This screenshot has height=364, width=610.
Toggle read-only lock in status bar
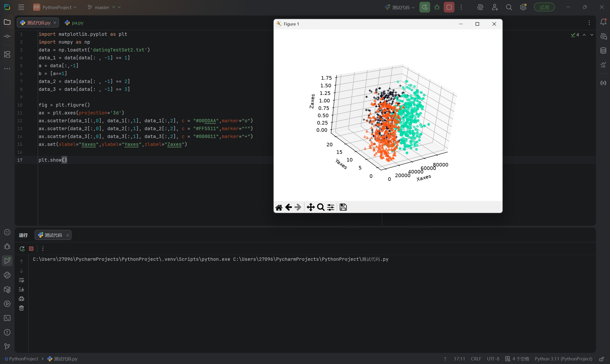click(601, 359)
